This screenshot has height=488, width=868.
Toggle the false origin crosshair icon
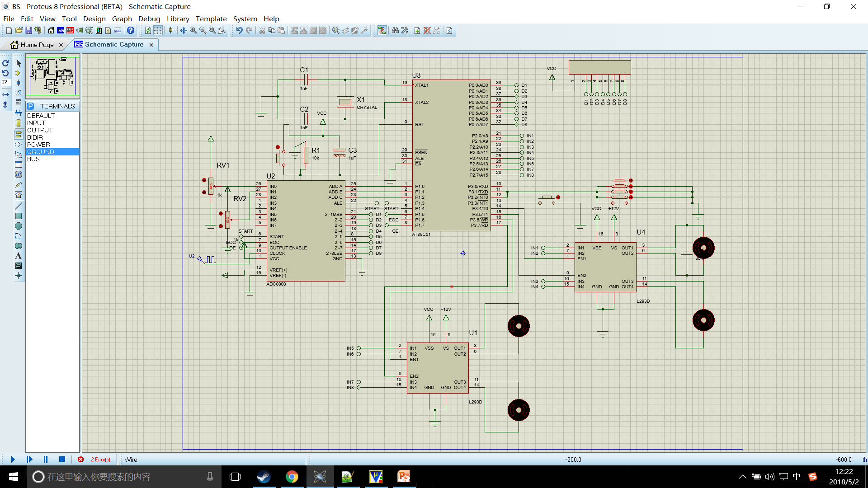[x=170, y=30]
